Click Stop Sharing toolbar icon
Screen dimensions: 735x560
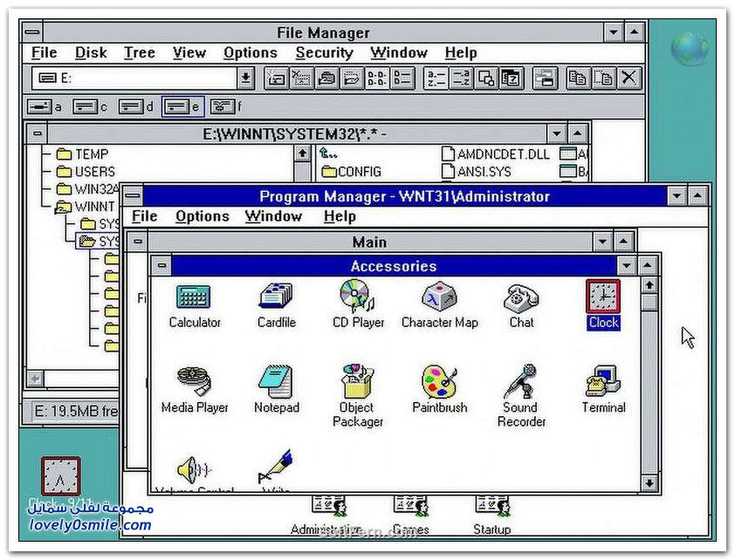pyautogui.click(x=351, y=79)
